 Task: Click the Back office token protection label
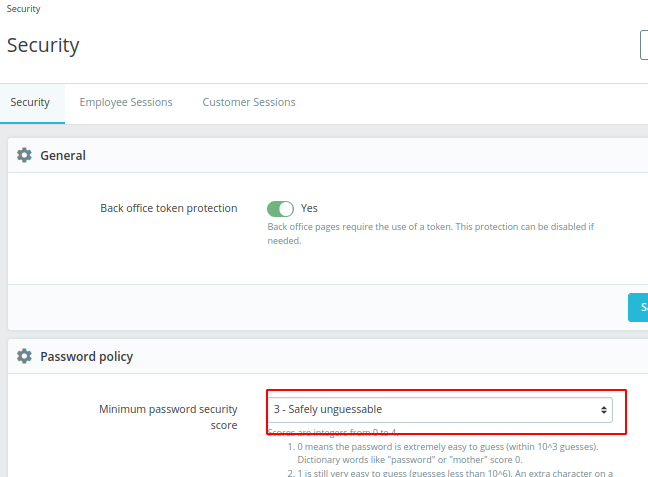tap(169, 208)
